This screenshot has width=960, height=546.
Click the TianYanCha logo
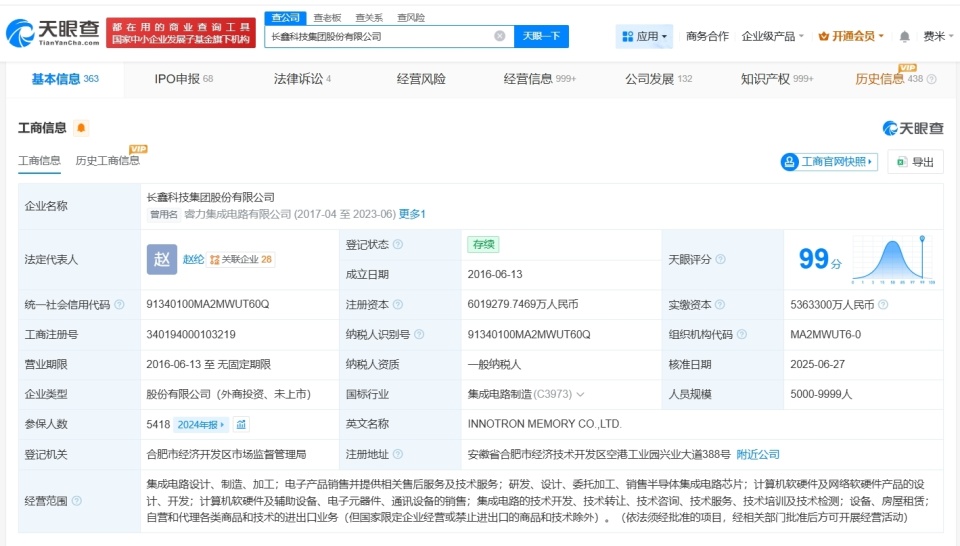[53, 33]
